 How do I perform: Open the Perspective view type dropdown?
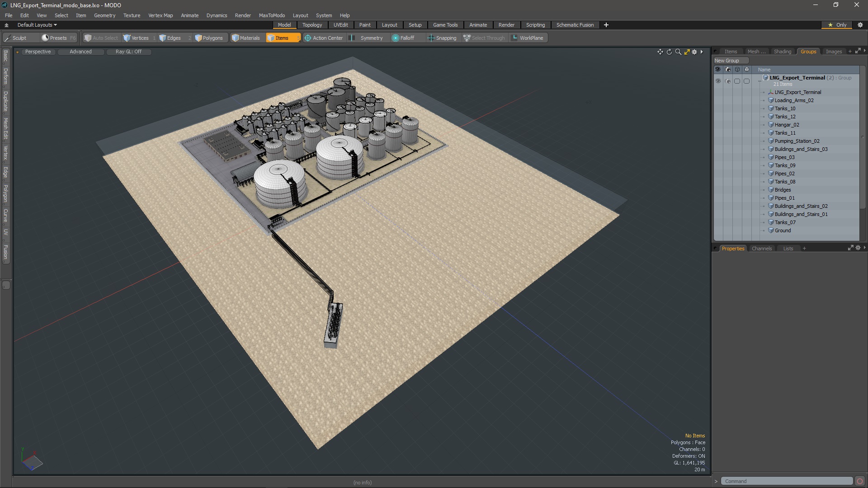[x=38, y=52]
